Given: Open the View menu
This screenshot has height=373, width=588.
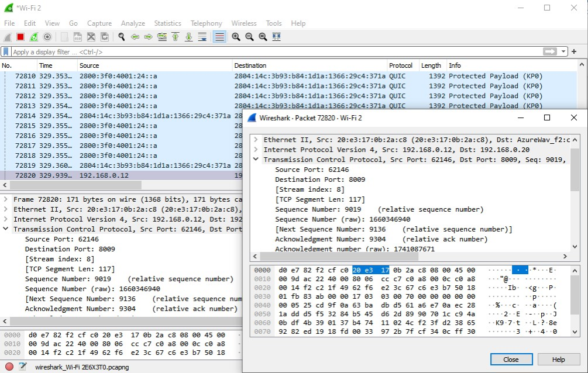Looking at the screenshot, I should 52,23.
